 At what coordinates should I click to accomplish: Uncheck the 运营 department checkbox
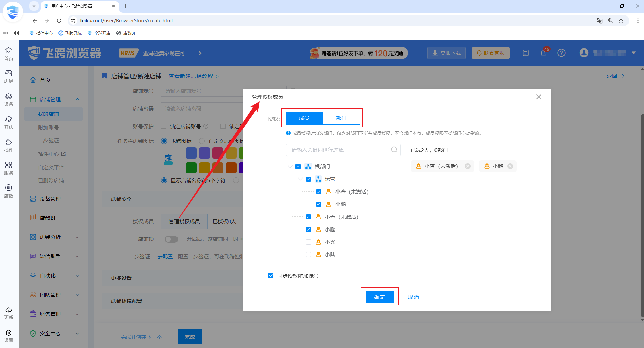(x=308, y=179)
